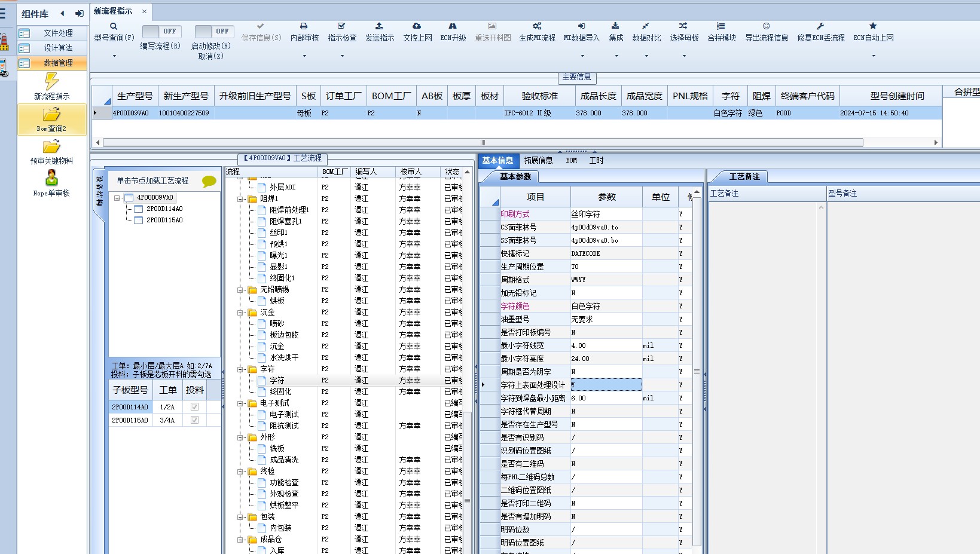Check the 2P00D115A0 tree node checkbox

click(138, 220)
